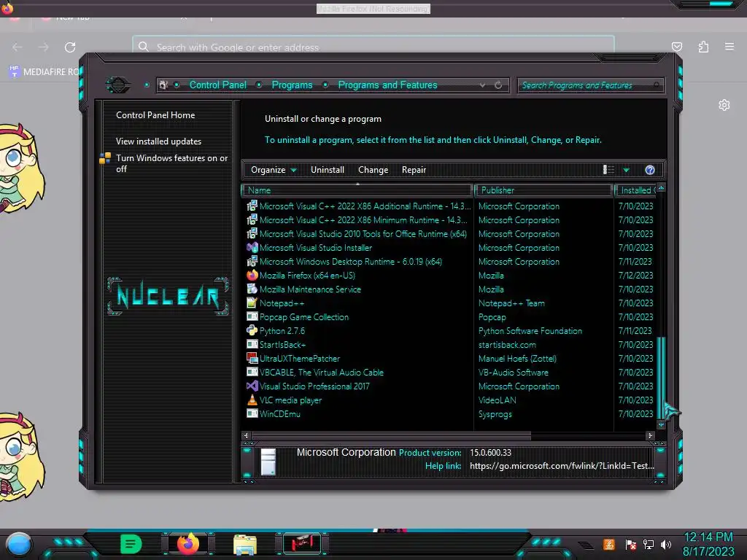Open MEDIAFIRE bookmark in Firefox

(x=44, y=72)
